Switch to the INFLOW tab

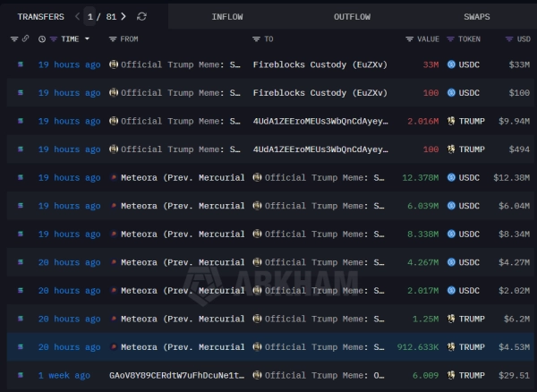click(x=226, y=16)
